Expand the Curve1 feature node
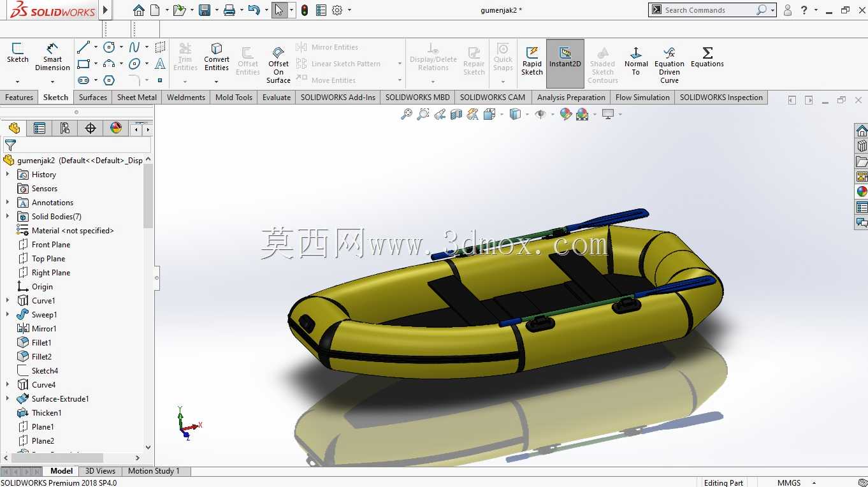868x487 pixels. (x=8, y=300)
